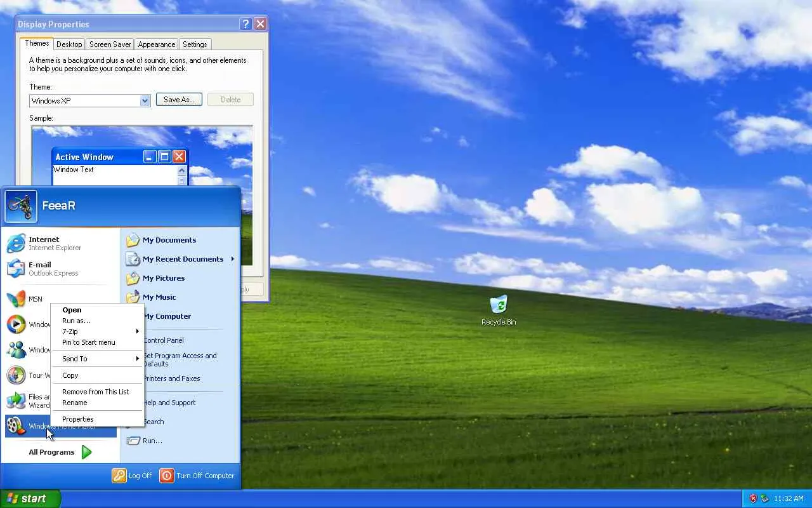Click the theme Sample preview image
Viewport: 812px width, 508px height.
coord(142,195)
